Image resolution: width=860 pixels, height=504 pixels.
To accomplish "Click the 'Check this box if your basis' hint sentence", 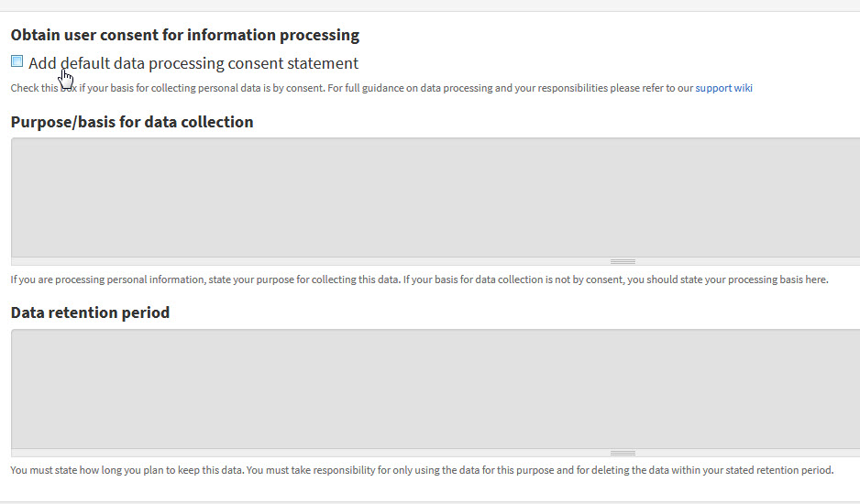I will pos(168,88).
